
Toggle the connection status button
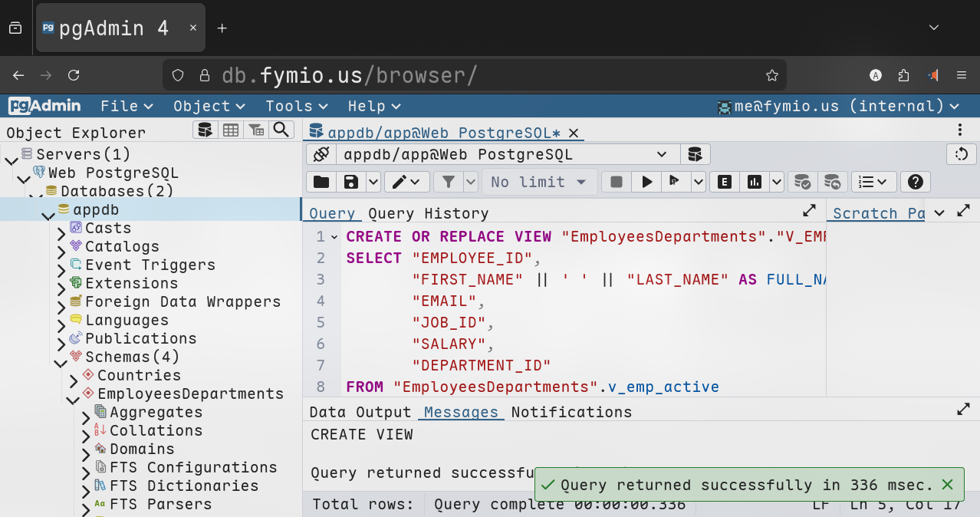pos(321,155)
